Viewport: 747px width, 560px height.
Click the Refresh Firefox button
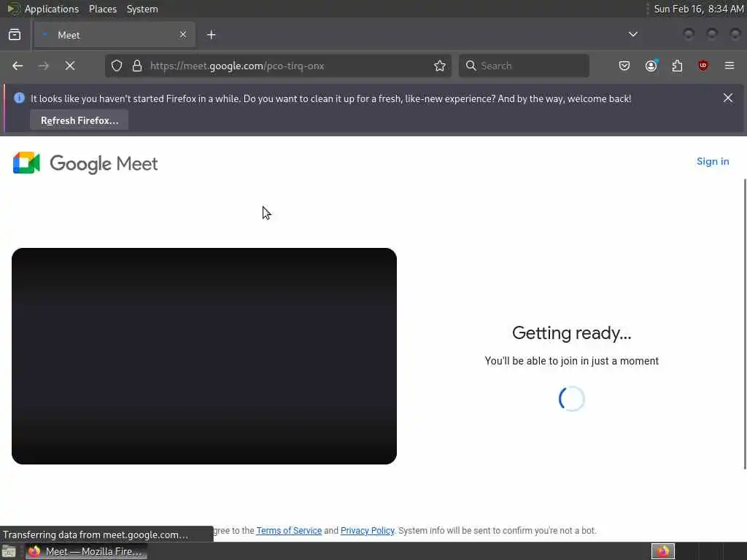[80, 120]
